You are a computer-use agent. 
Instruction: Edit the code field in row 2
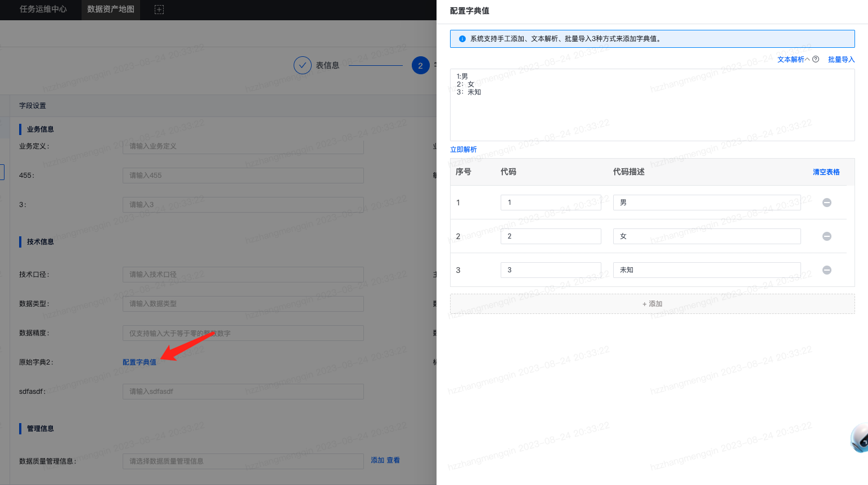(551, 236)
